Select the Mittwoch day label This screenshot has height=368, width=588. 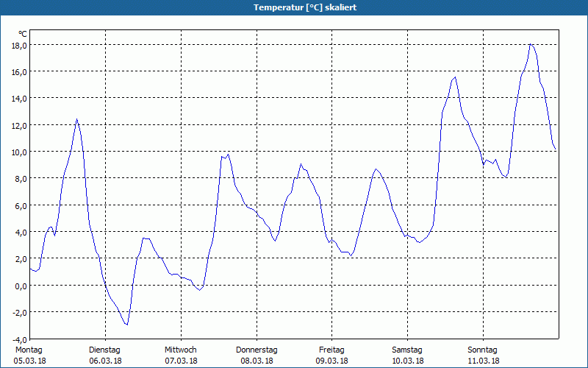[x=180, y=350]
